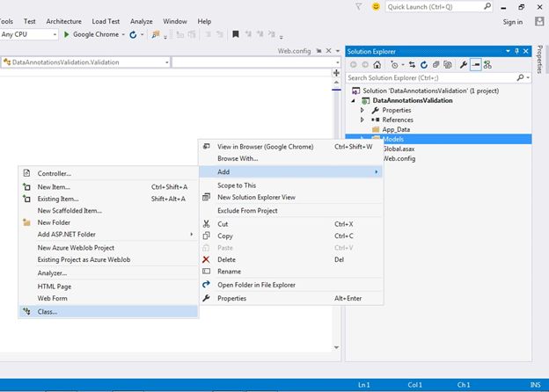The height and width of the screenshot is (392, 549).
Task: Open the Any CPU platform dropdown
Action: coord(53,34)
